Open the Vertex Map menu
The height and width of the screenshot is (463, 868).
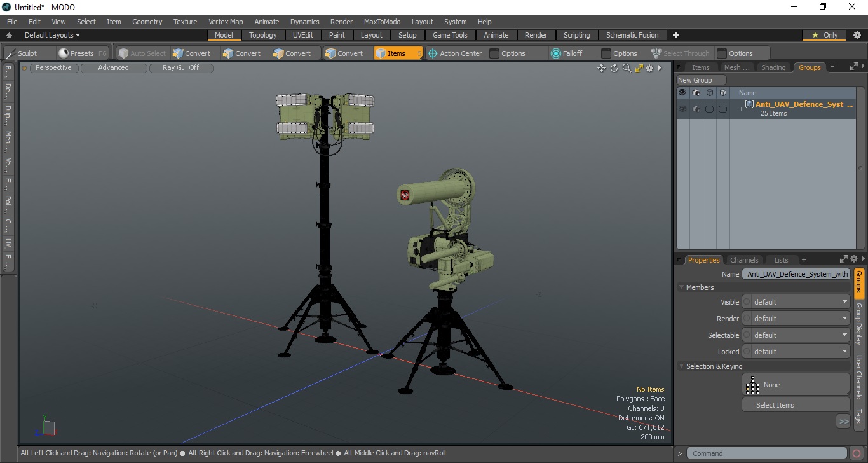click(226, 22)
